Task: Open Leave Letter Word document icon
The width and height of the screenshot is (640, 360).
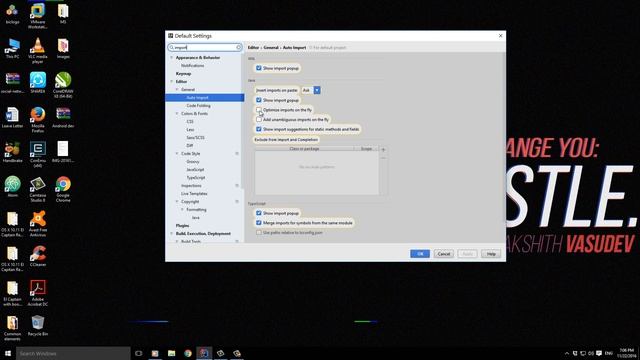Action: [x=12, y=118]
